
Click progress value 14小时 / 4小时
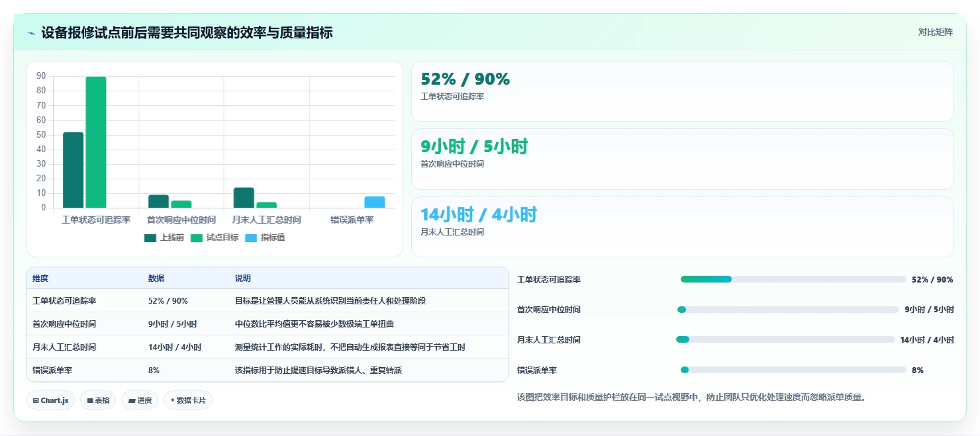(x=927, y=340)
